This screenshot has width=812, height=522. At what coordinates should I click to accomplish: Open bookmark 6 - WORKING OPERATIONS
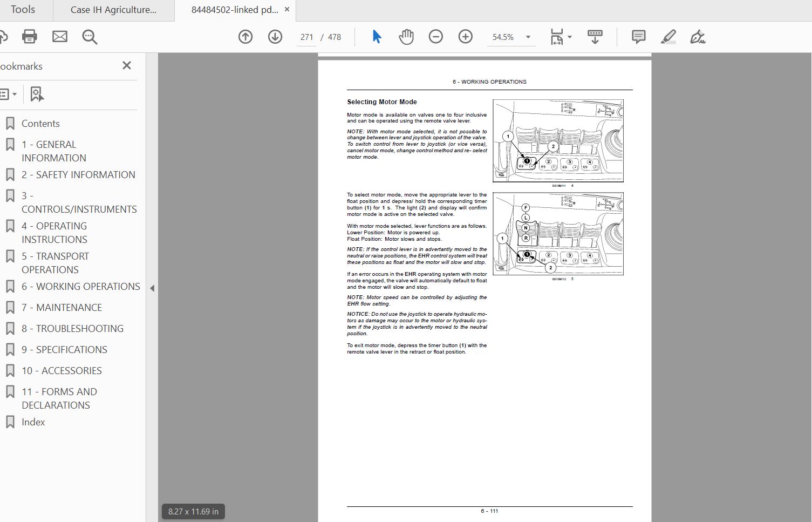[x=81, y=287]
